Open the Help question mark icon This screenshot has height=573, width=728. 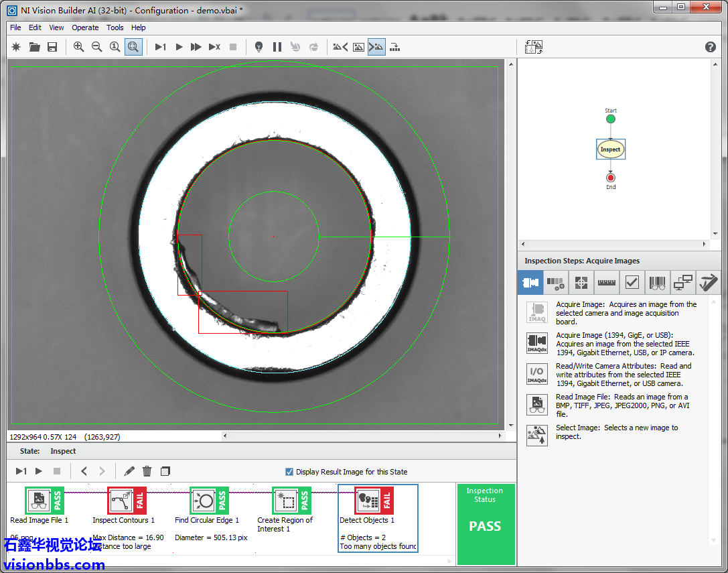coord(711,47)
